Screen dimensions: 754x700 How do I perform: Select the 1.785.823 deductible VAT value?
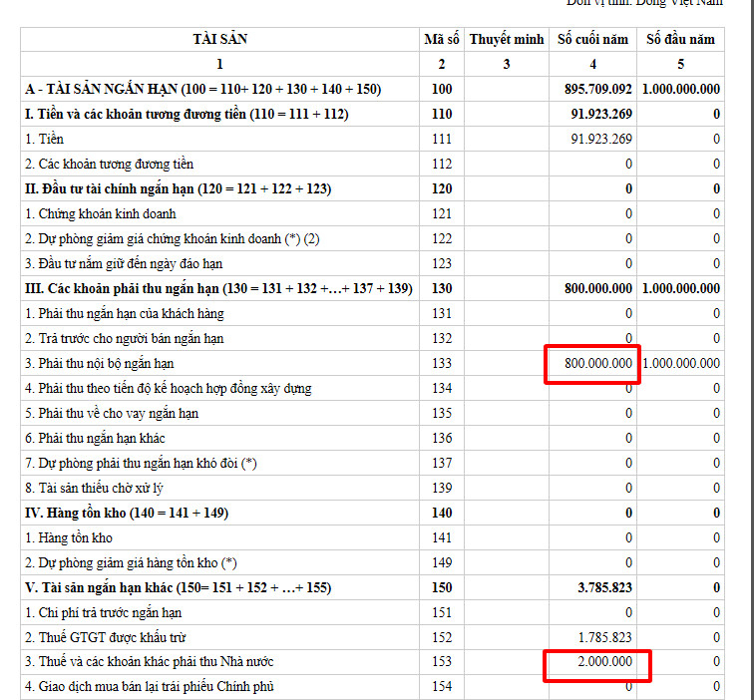(x=604, y=637)
